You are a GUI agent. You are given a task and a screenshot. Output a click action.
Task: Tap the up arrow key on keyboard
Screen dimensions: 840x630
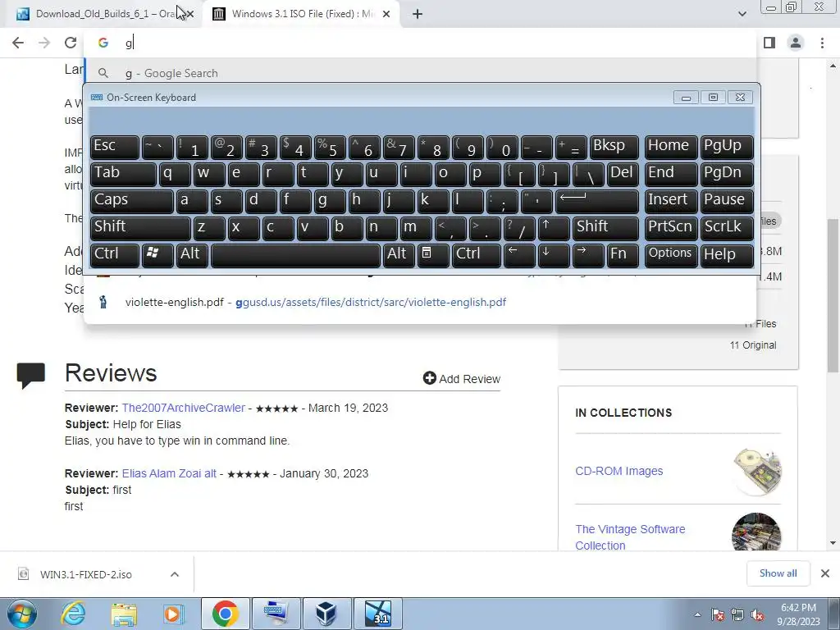[554, 228]
